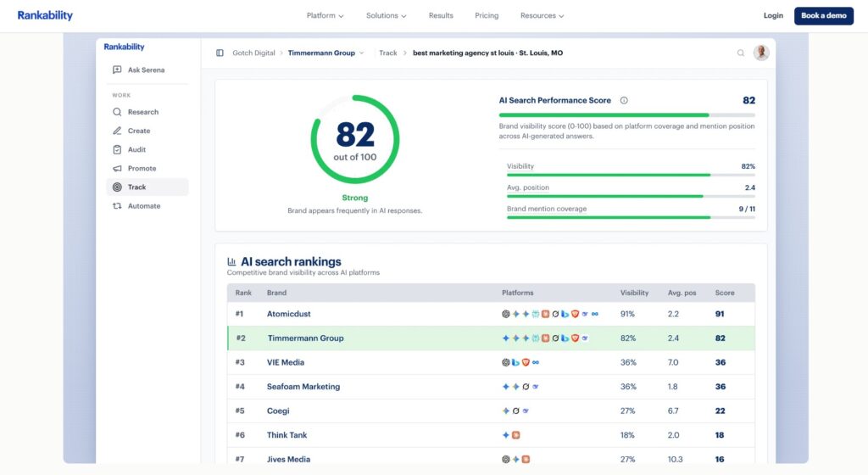
Task: Click the circular 82 out of 100 gauge
Action: [355, 139]
